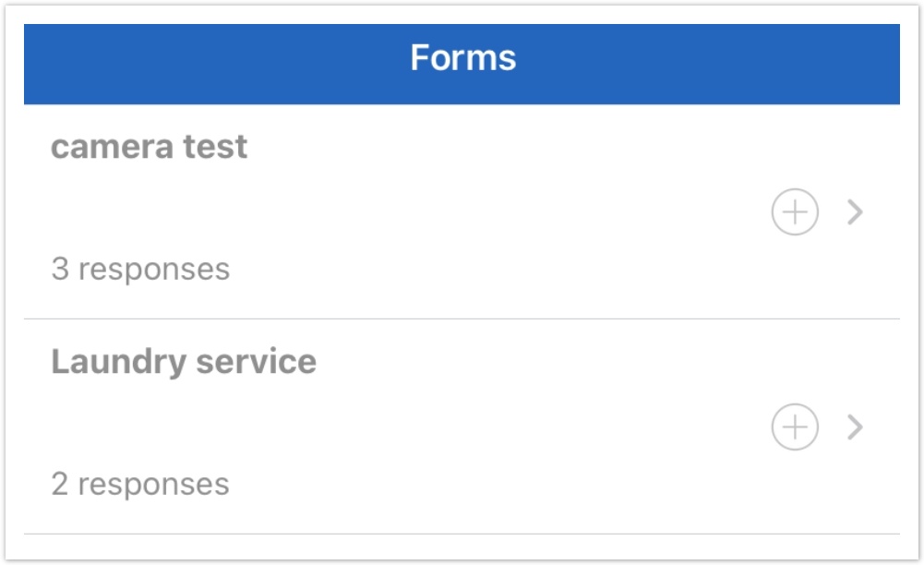Add a new response to Laundry service

[x=795, y=427]
